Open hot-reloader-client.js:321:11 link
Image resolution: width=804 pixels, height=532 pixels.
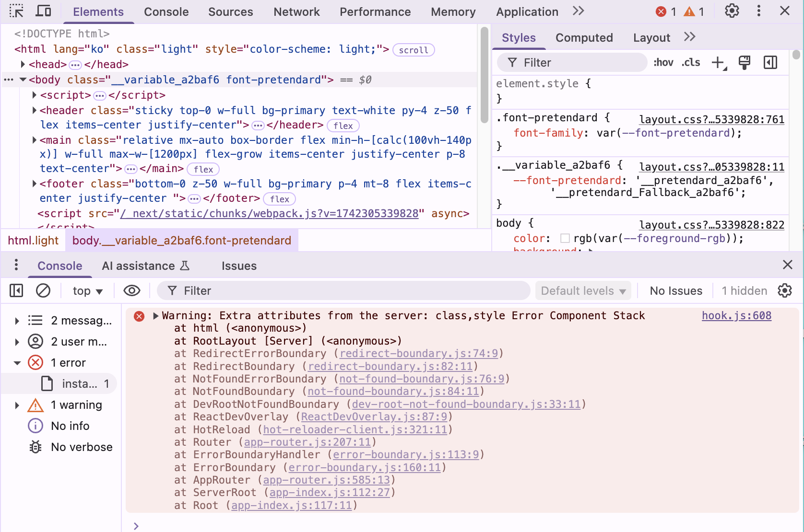pyautogui.click(x=355, y=429)
